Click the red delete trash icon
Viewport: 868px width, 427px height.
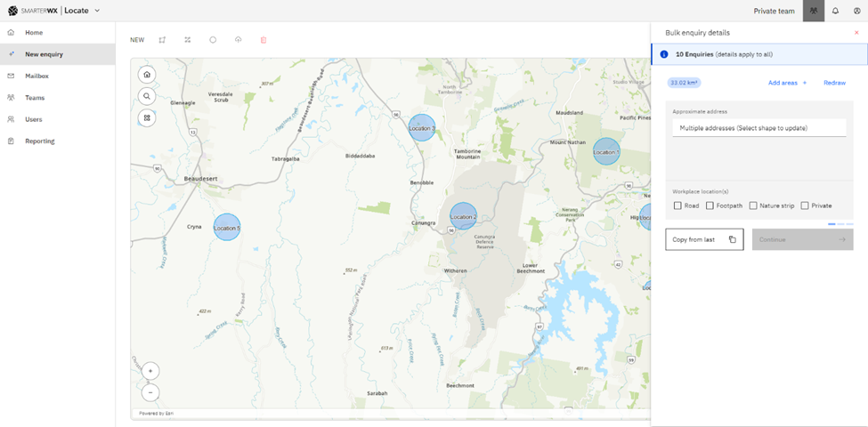(x=264, y=40)
